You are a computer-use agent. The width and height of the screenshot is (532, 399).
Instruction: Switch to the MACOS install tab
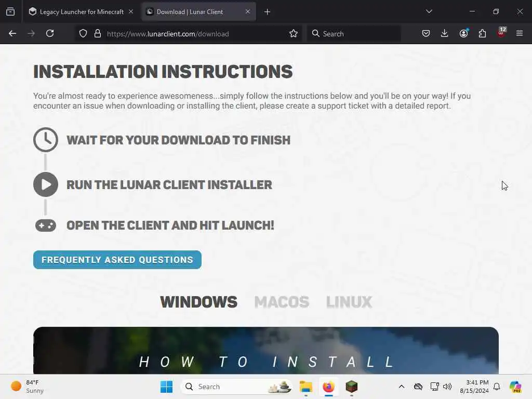coord(282,302)
